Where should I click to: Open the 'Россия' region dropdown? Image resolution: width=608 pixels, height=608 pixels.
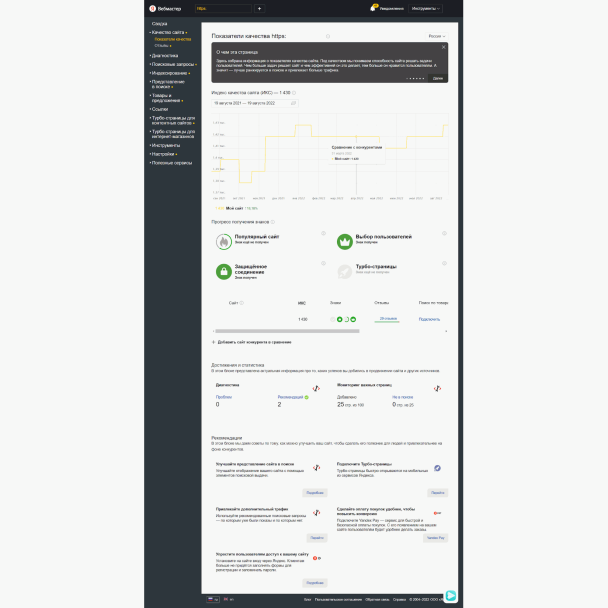tap(436, 35)
